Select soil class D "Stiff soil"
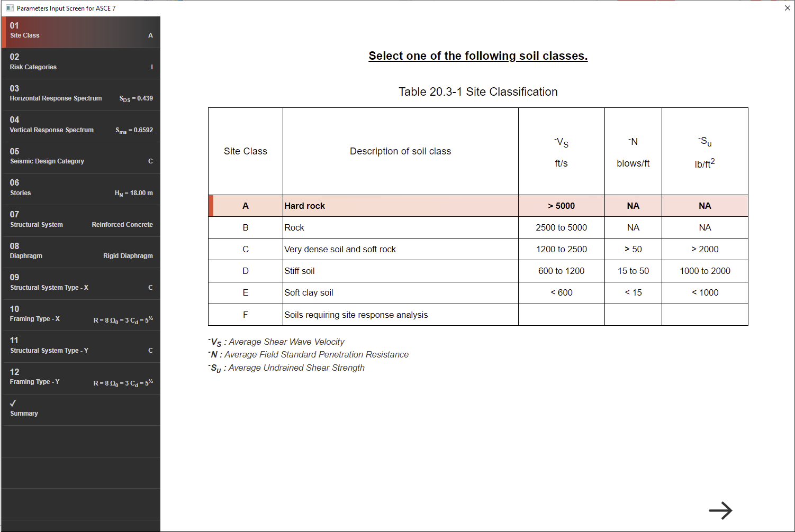Viewport: 795px width, 532px height. click(x=371, y=271)
